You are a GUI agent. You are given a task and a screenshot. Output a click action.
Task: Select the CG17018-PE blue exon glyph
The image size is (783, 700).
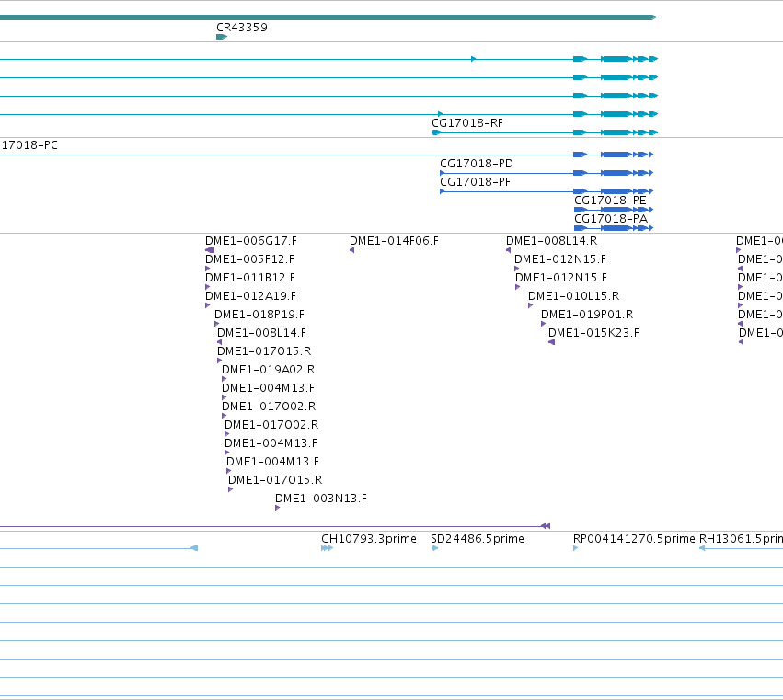(614, 210)
